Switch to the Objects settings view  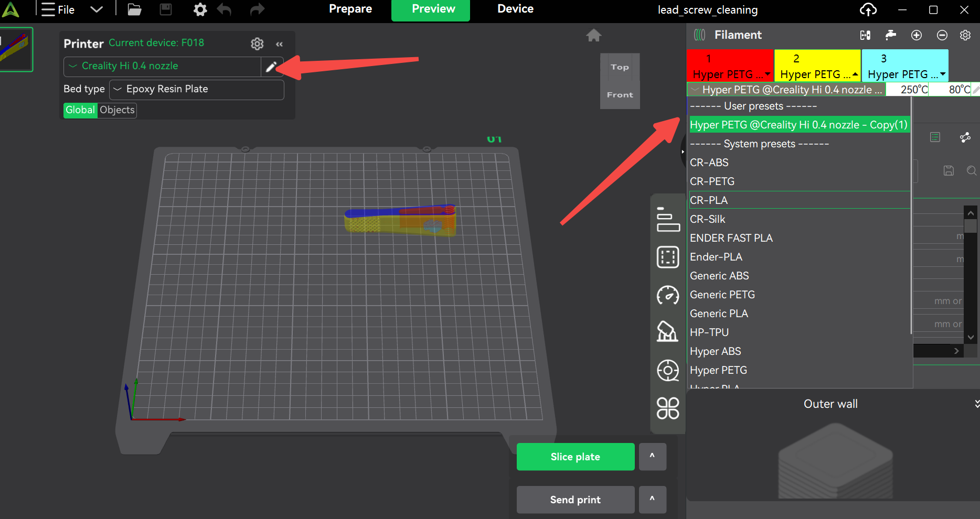(x=116, y=110)
